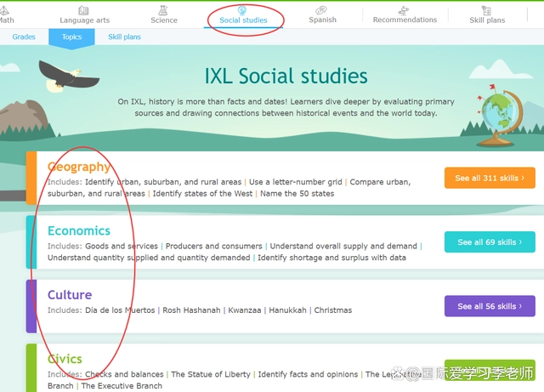Open 'Name the 50 states' skill
The image size is (544, 392).
tap(297, 193)
